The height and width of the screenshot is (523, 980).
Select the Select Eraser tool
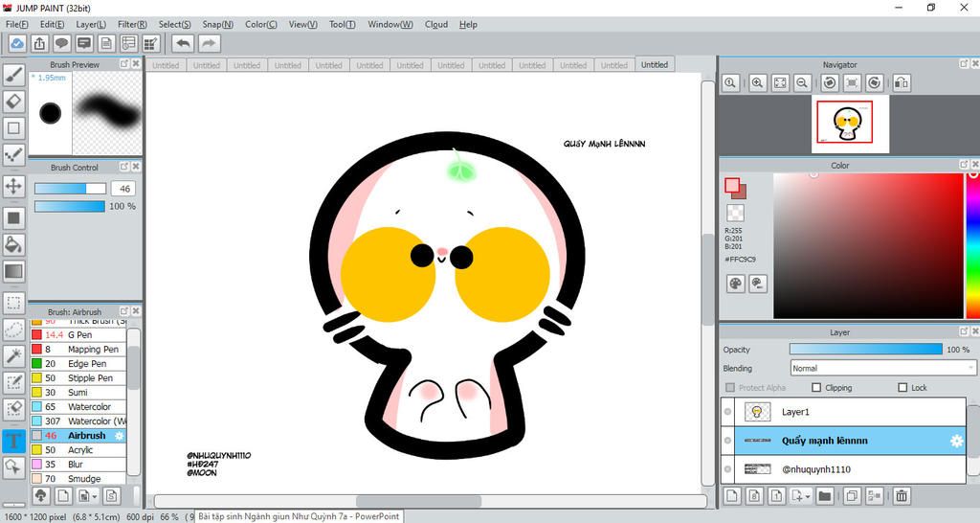coord(13,408)
